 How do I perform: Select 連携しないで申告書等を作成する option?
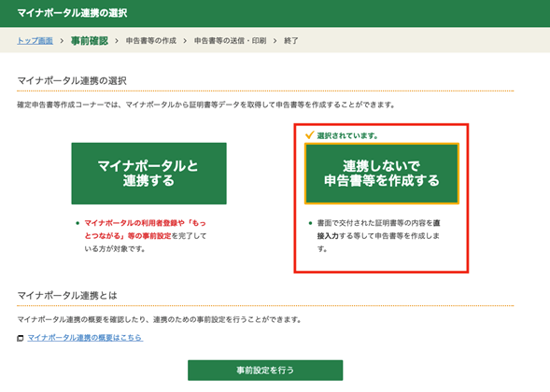(382, 174)
